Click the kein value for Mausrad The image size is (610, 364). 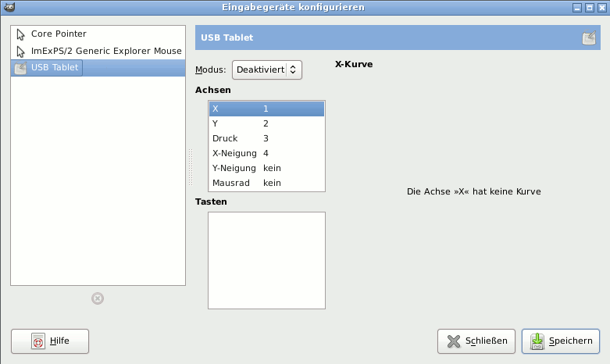272,183
